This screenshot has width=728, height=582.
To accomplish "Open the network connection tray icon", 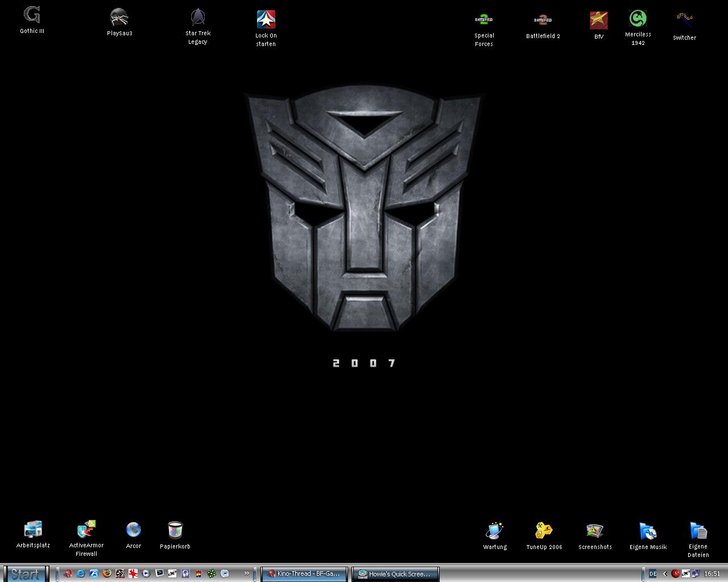I will click(x=696, y=573).
